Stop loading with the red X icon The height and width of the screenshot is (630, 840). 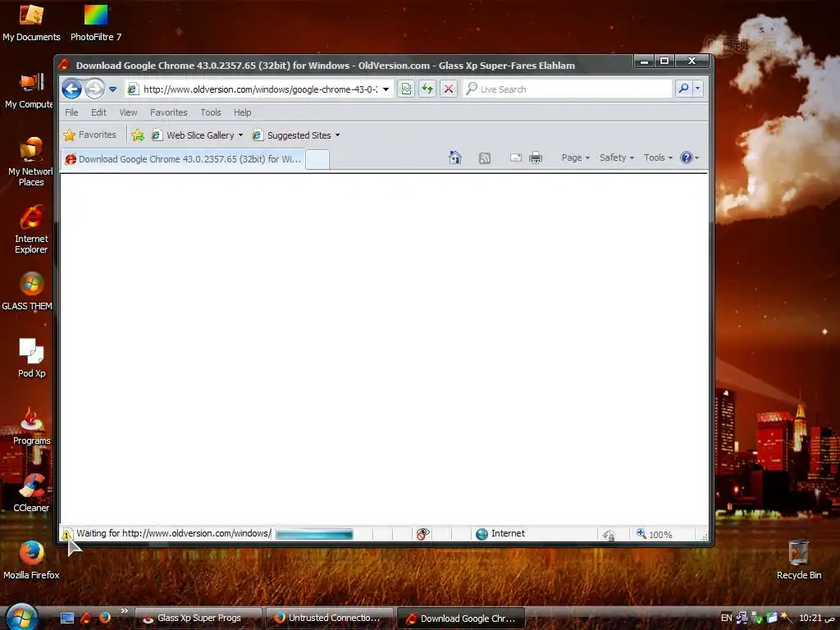tap(449, 89)
